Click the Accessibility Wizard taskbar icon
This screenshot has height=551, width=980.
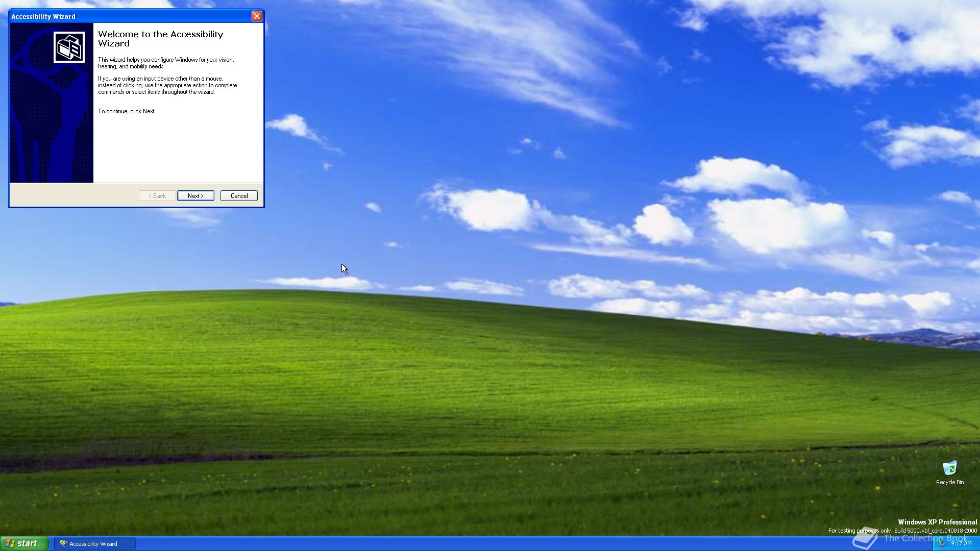point(63,544)
